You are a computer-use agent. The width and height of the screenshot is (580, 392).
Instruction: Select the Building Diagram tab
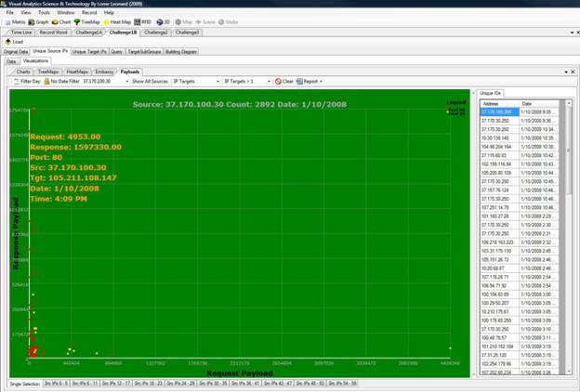181,52
